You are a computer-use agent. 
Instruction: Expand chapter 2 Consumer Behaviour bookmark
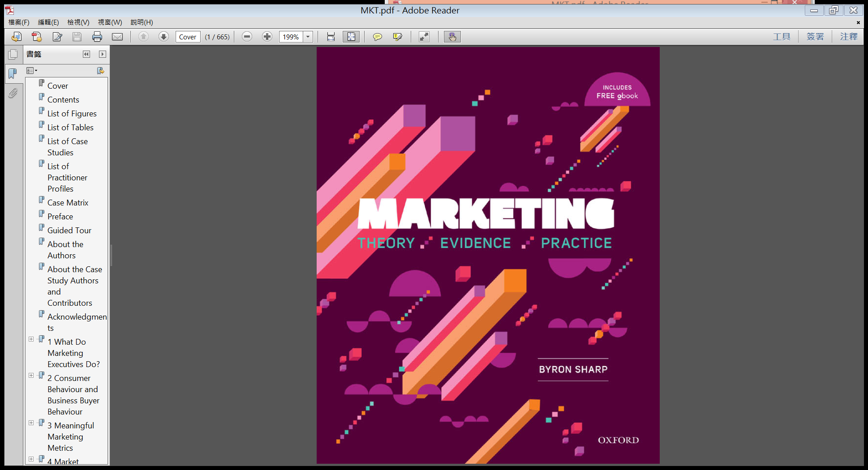31,376
